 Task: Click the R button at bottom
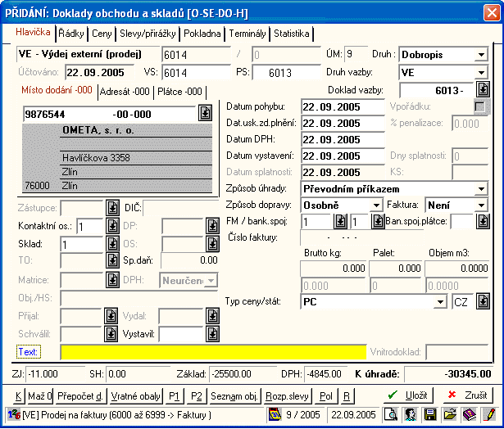coord(347,396)
